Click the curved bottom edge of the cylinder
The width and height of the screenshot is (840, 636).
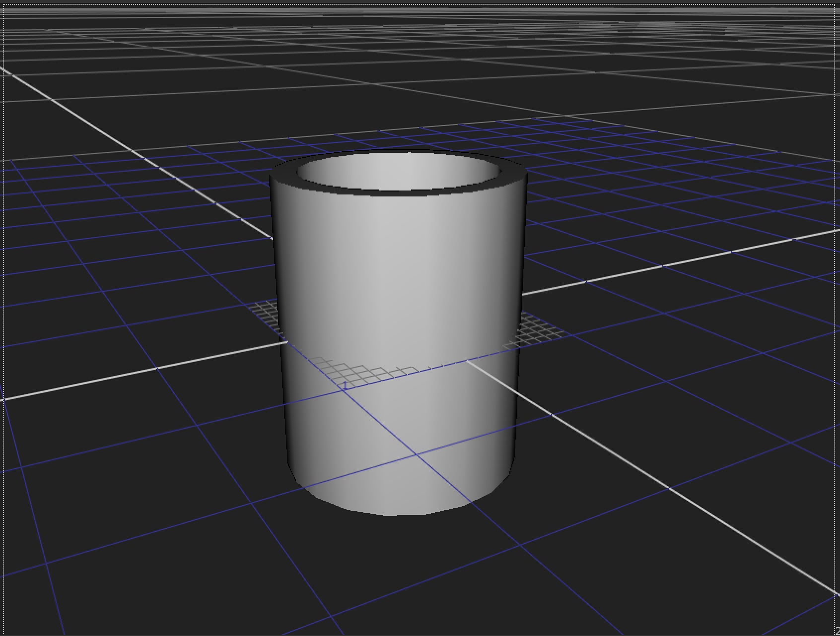[x=397, y=514]
